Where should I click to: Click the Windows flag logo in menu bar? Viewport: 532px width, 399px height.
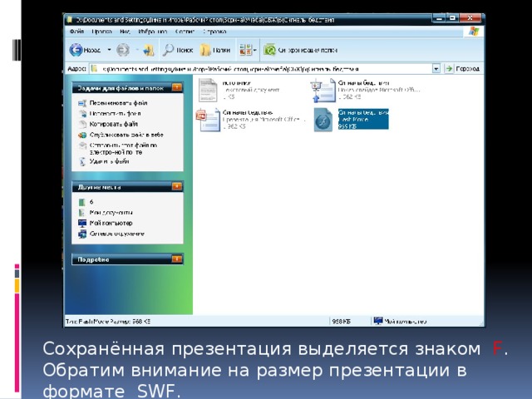tap(474, 32)
